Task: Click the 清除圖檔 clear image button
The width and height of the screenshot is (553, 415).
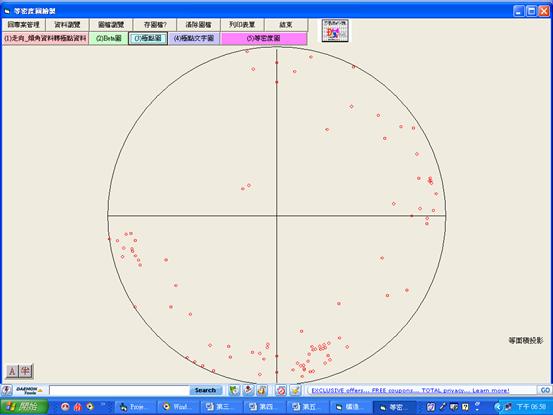Action: coord(198,25)
